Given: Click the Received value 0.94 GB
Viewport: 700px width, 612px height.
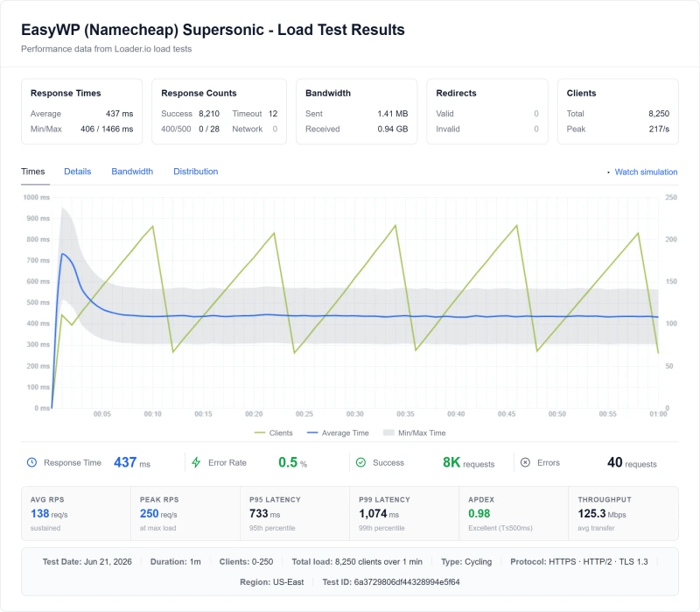Looking at the screenshot, I should 392,129.
